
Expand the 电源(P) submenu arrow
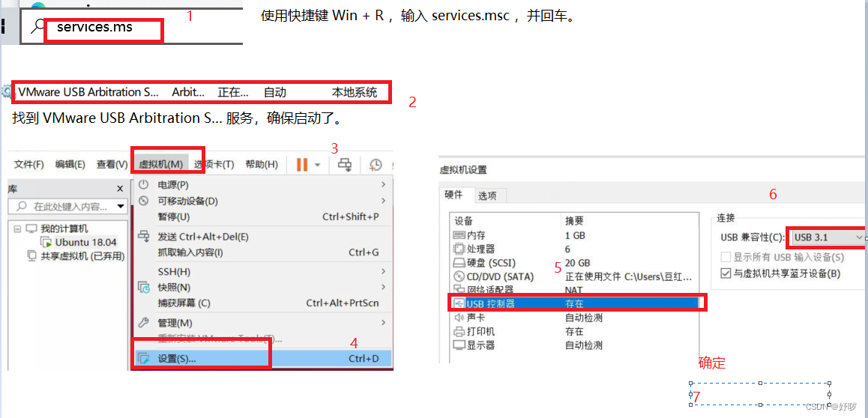[383, 184]
